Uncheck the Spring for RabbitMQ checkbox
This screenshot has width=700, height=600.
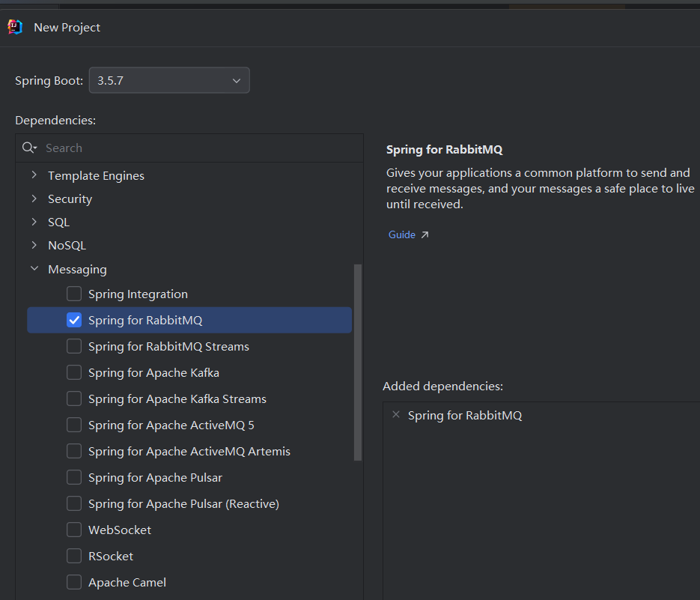coord(74,320)
